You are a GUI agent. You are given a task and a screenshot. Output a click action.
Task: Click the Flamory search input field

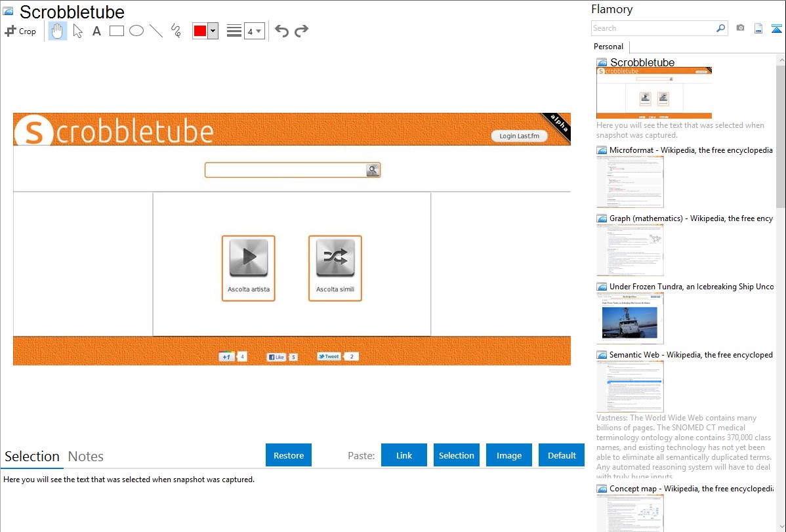pos(653,28)
